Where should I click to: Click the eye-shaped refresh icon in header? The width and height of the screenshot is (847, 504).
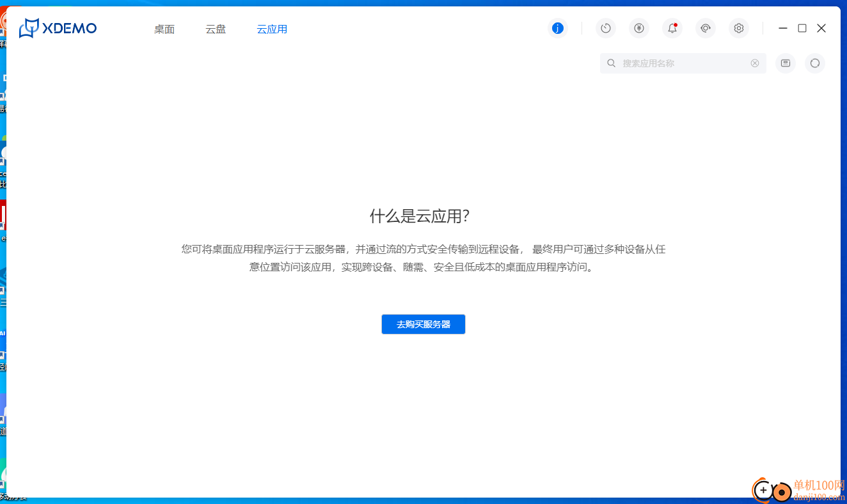coord(706,28)
